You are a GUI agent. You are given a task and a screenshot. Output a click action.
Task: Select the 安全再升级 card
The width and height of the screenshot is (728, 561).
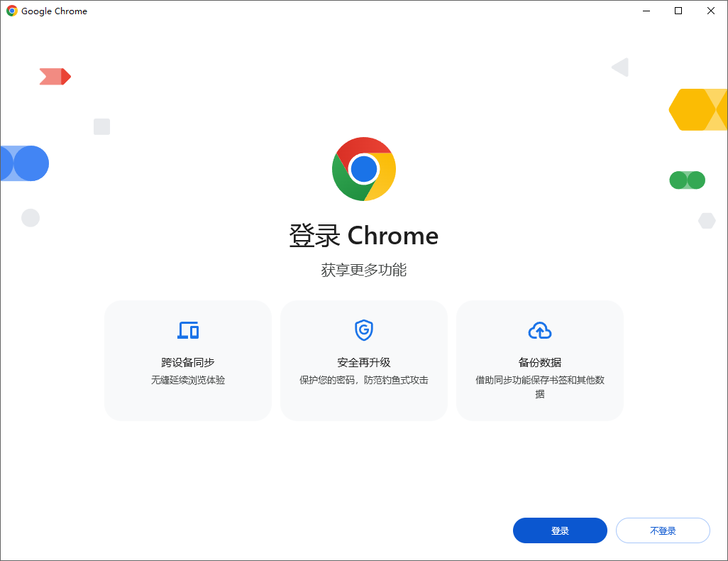coord(364,361)
